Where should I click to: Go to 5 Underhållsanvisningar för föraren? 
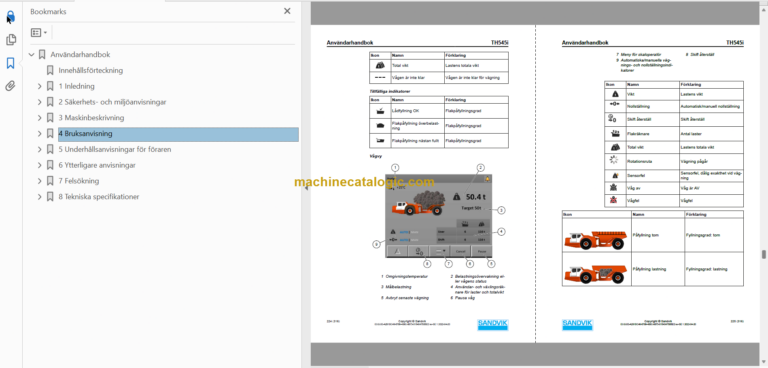tap(115, 149)
